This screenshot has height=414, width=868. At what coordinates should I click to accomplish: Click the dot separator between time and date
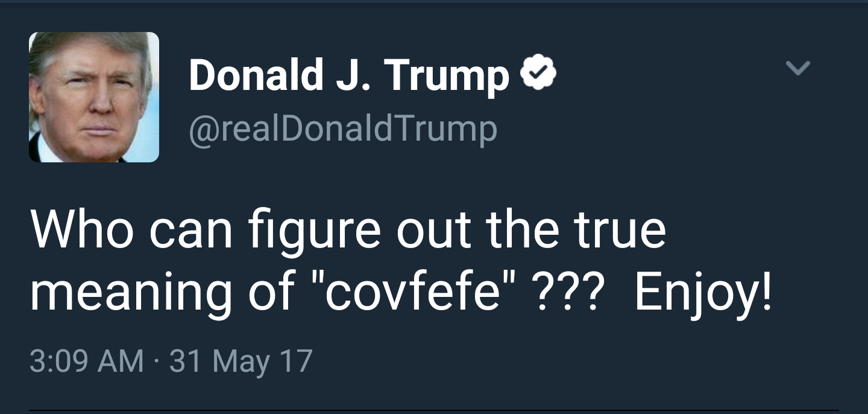(x=157, y=361)
